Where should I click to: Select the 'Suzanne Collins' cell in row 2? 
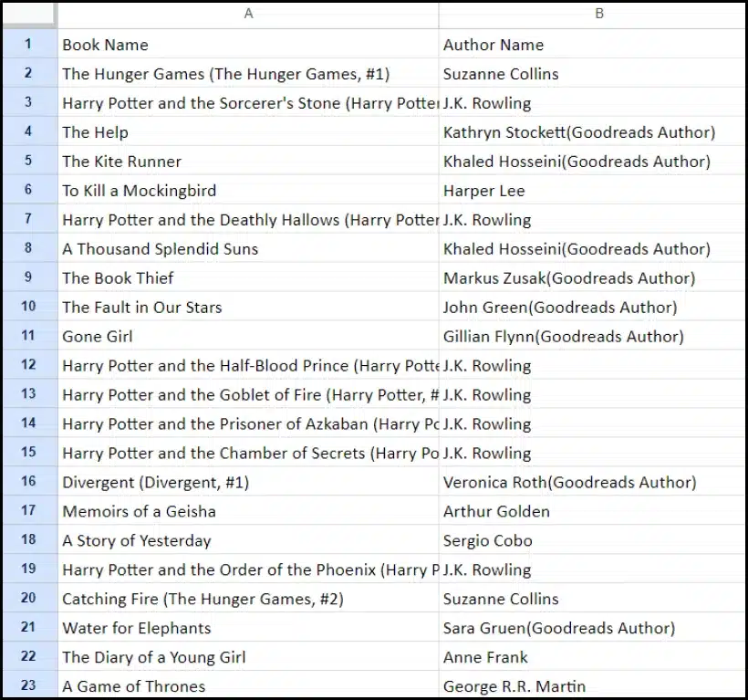[x=501, y=74]
